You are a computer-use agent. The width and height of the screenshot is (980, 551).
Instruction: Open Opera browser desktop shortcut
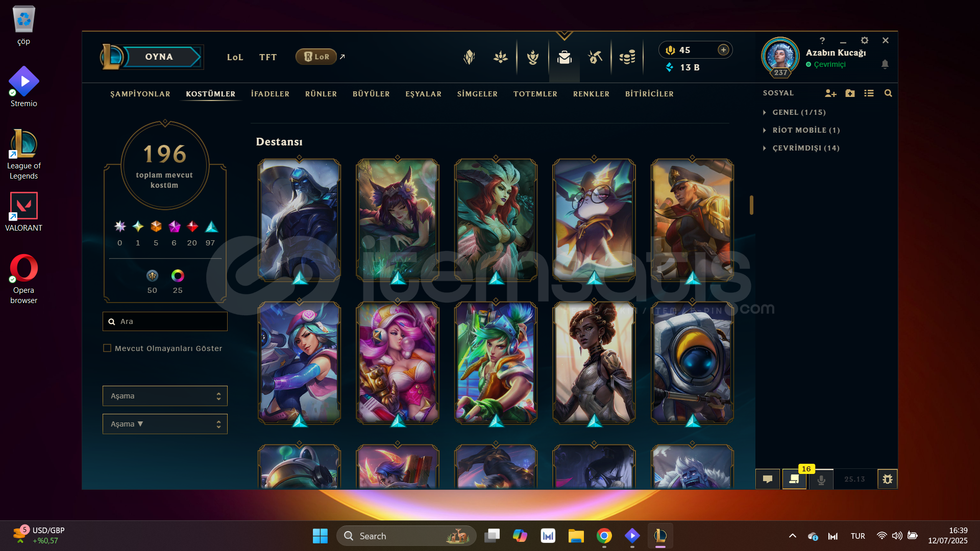23,279
